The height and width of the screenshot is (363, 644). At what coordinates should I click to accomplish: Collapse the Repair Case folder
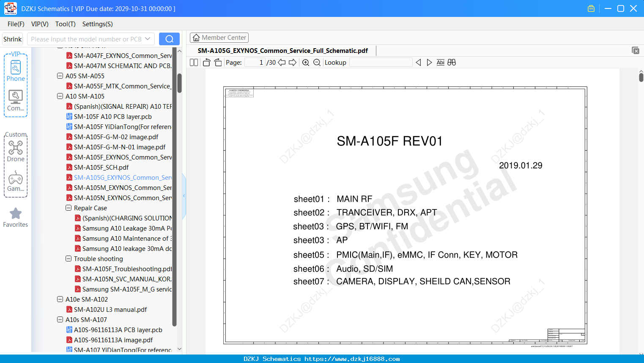[x=69, y=208]
